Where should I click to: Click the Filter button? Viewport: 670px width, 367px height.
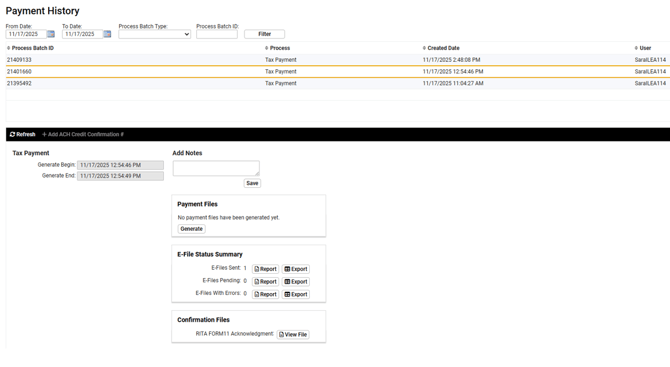coord(264,34)
